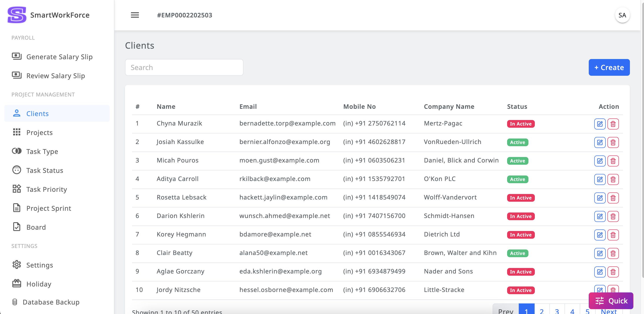The image size is (644, 314).
Task: Go to pagination page 3
Action: point(557,311)
